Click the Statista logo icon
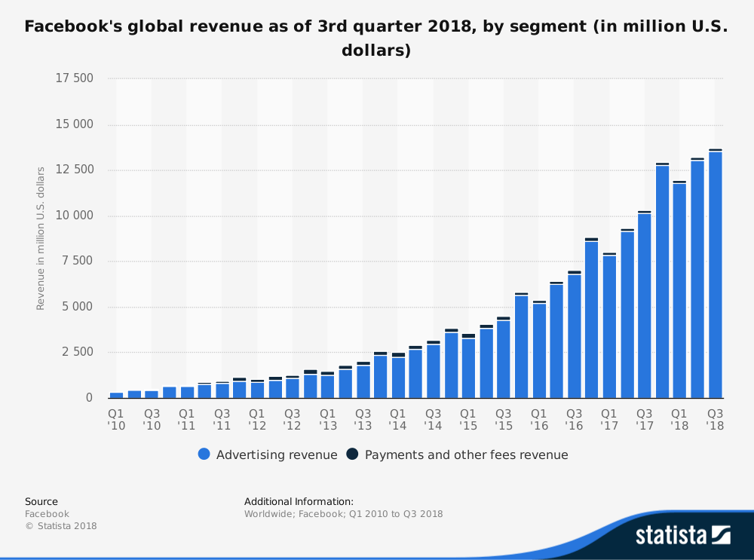Screen dimensions: 754x560 click(x=722, y=535)
